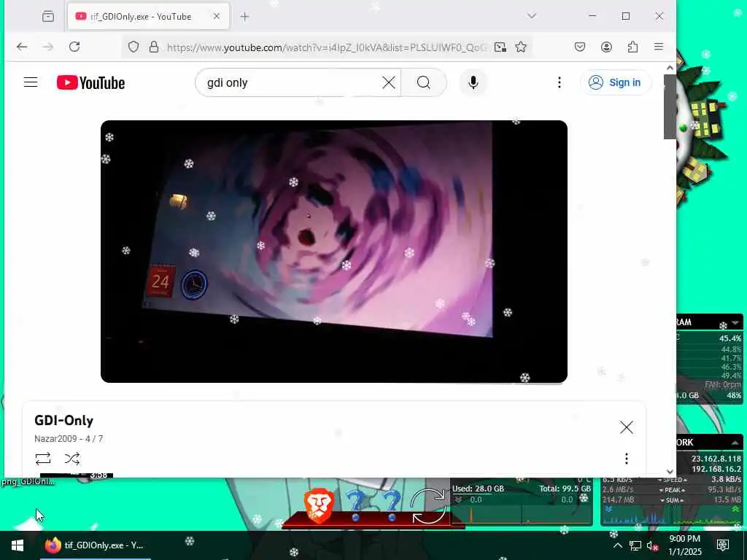Reload the current YouTube page
Image resolution: width=747 pixels, height=560 pixels.
click(x=74, y=47)
